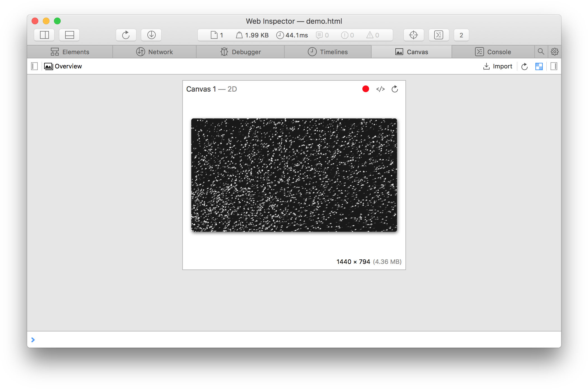Click the Canvas 1 preview thumbnail

tap(294, 175)
